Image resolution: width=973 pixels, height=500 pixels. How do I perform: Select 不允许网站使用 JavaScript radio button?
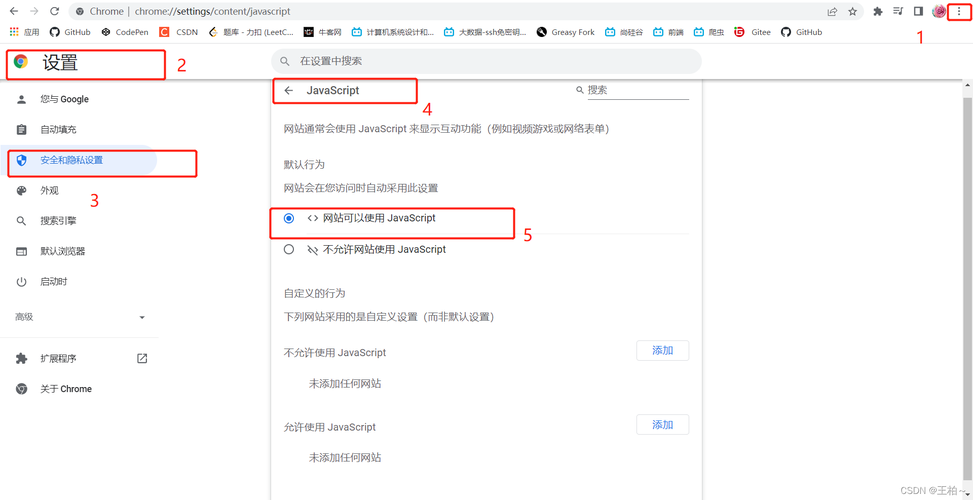click(289, 249)
